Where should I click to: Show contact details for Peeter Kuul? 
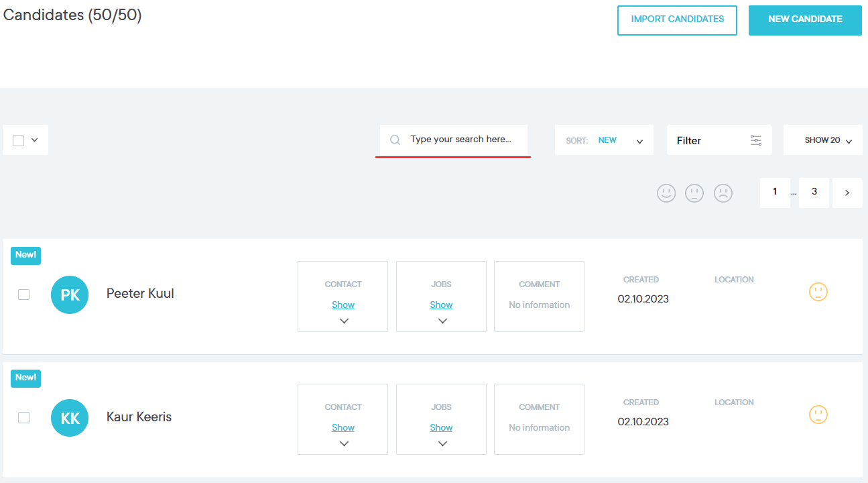coord(343,305)
